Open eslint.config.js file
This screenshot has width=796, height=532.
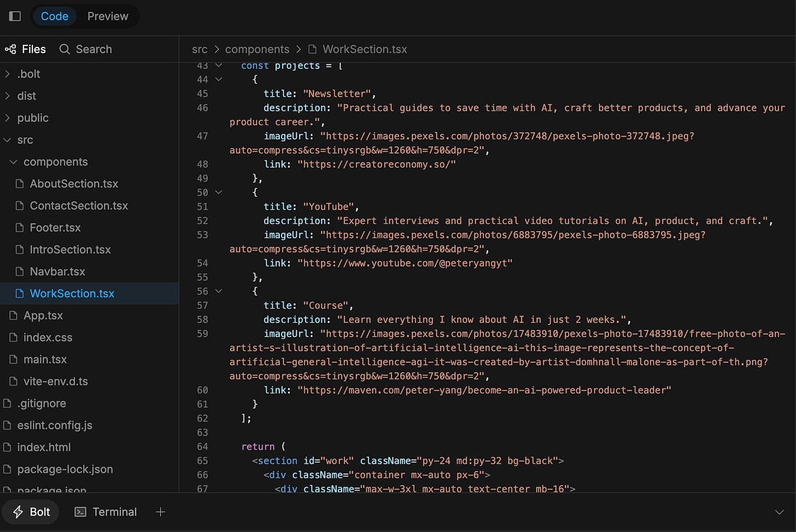[x=89, y=425]
